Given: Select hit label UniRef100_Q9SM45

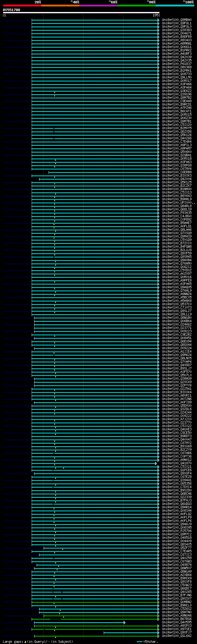Looking at the screenshot, I should (x=177, y=257).
